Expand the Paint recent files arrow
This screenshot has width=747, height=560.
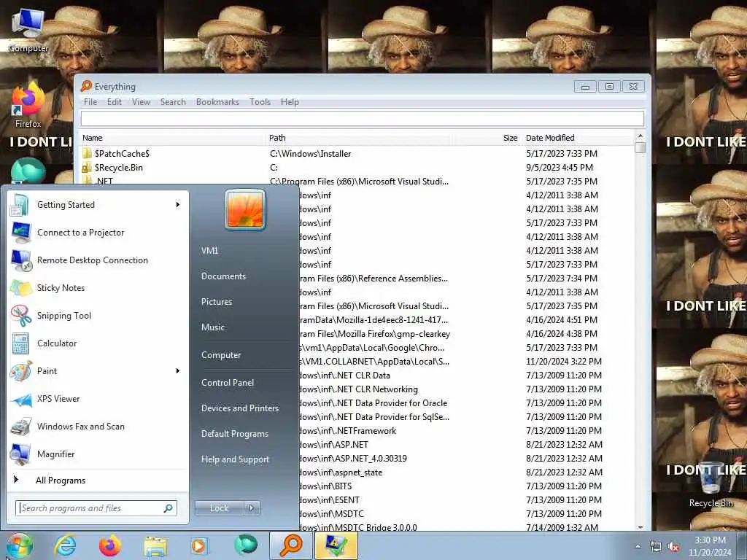pos(178,371)
